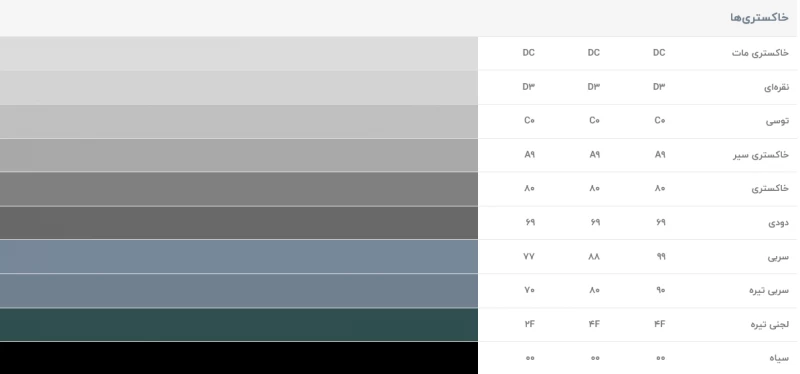Screen dimensions: 800x374
Task: Pick the سربی blue-gray swatch
Action: point(239,257)
